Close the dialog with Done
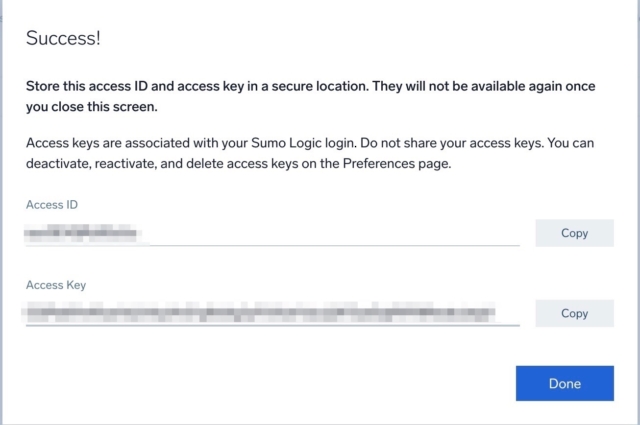Screen dimensions: 640x425 click(564, 383)
